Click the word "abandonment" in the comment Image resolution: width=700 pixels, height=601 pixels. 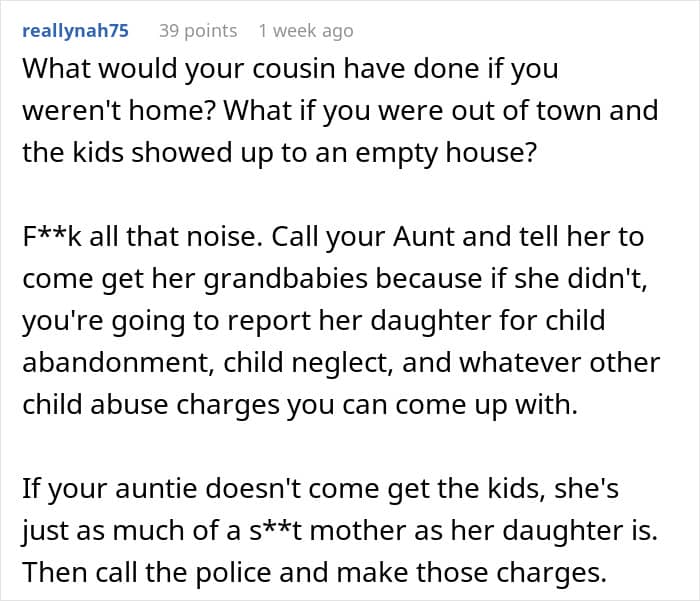116,363
